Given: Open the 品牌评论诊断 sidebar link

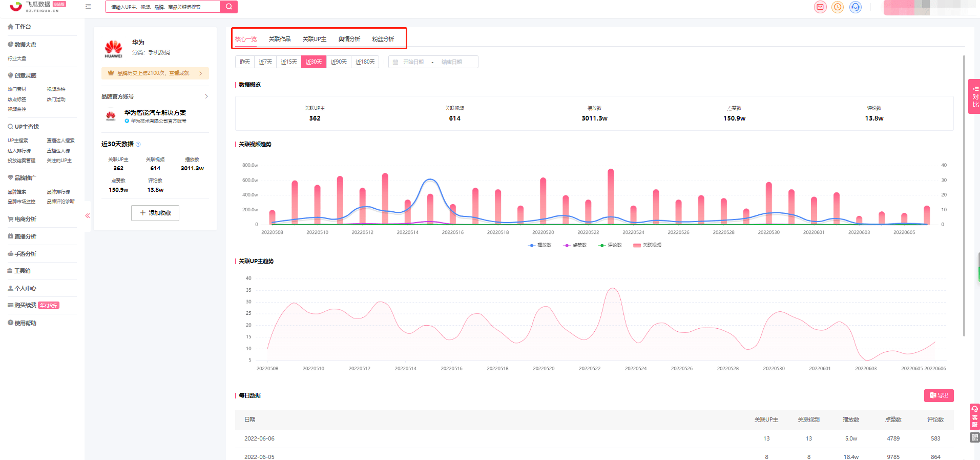Looking at the screenshot, I should coord(61,202).
